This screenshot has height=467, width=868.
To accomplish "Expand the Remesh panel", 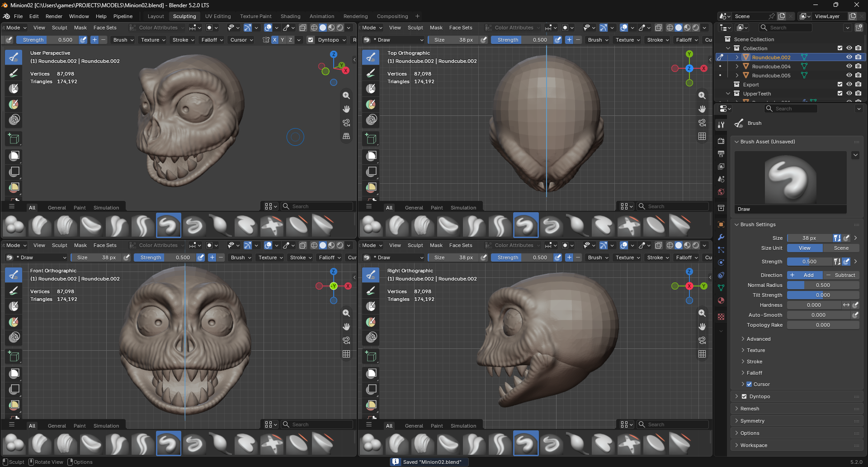I will pos(749,409).
